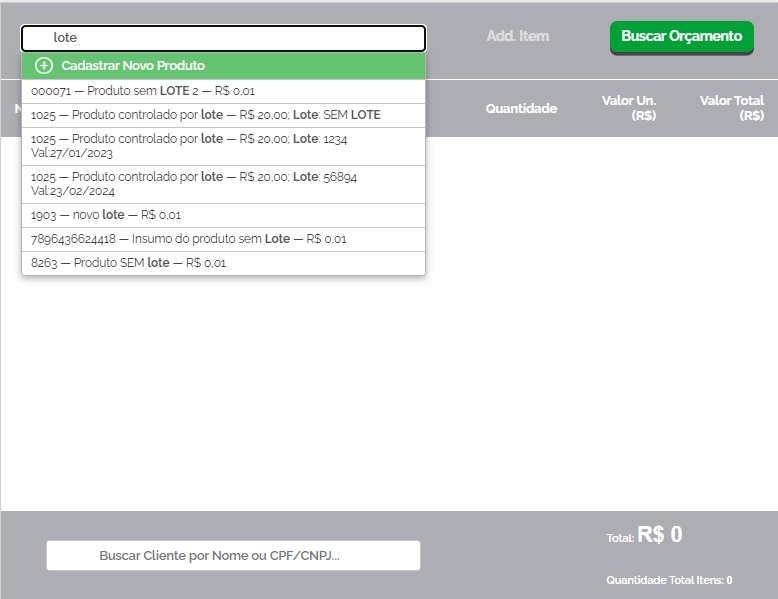The width and height of the screenshot is (778, 599).
Task: Choose 1903 novo lote suggestion
Action: (x=106, y=215)
